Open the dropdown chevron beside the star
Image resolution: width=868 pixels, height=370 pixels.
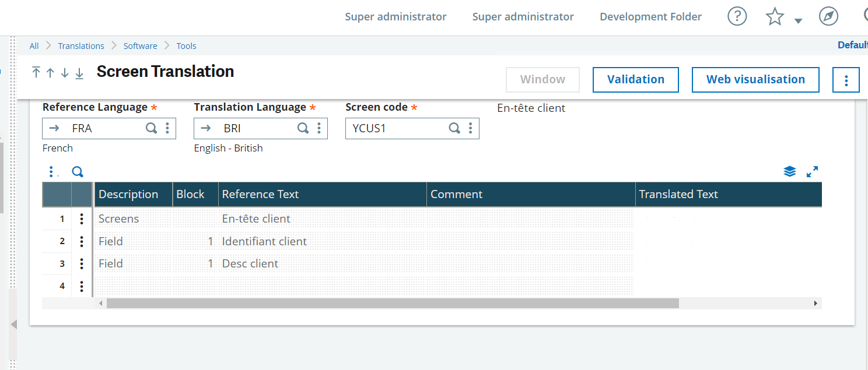pyautogui.click(x=798, y=20)
